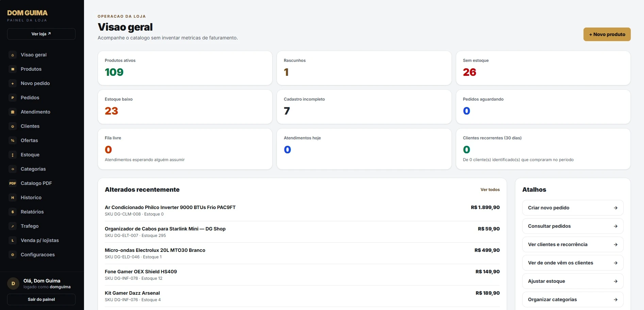Image resolution: width=644 pixels, height=310 pixels.
Task: Click the Produtos sidebar icon
Action: click(x=13, y=69)
